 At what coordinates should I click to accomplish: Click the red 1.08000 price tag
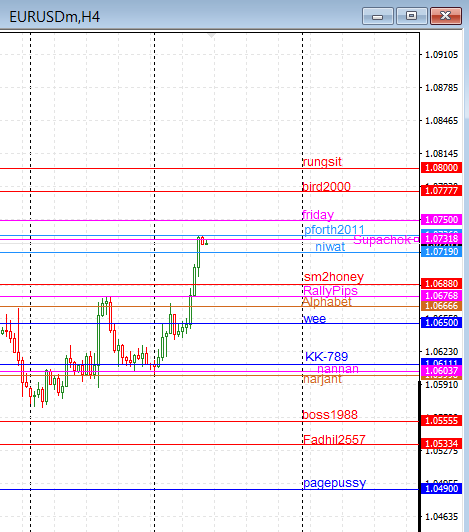point(441,168)
